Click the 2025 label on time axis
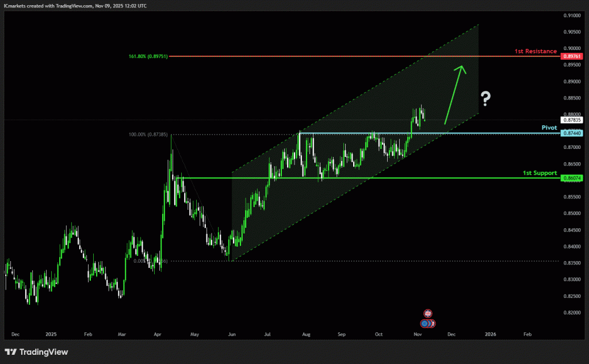 pos(51,334)
